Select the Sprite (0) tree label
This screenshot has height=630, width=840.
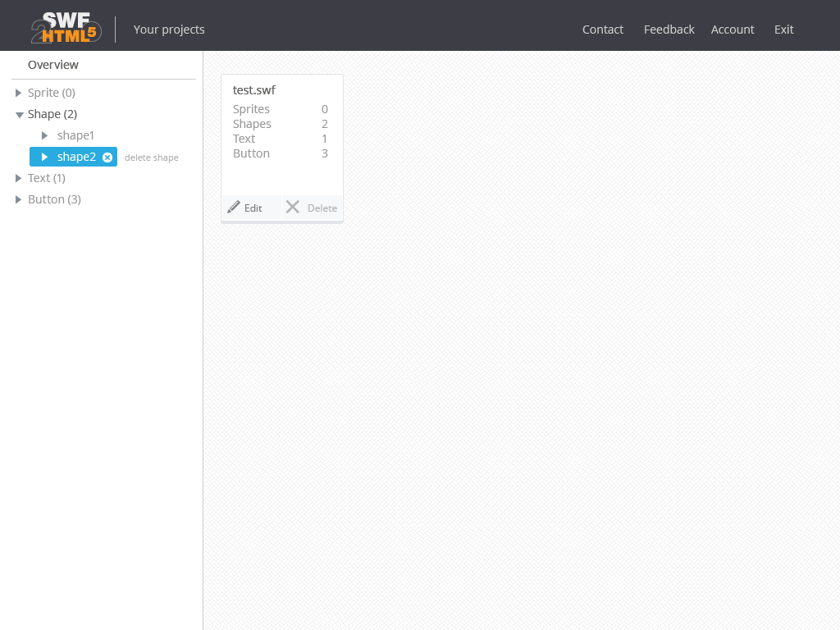point(52,93)
